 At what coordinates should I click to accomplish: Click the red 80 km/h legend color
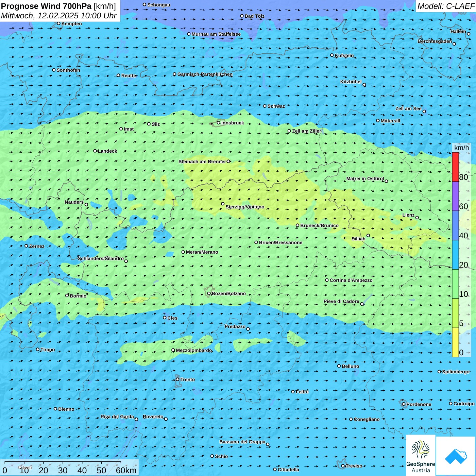pos(455,167)
